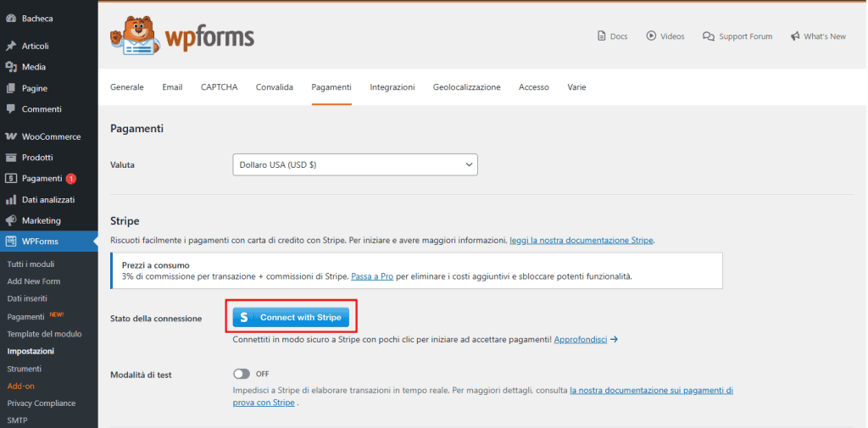Click the Dati analizzati bar chart icon
This screenshot has width=868, height=428.
[10, 199]
